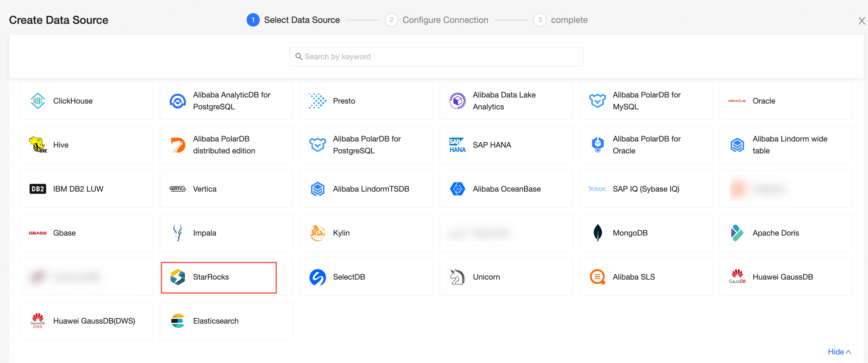Go to Select Data Source step
The width and height of the screenshot is (868, 363).
click(293, 20)
